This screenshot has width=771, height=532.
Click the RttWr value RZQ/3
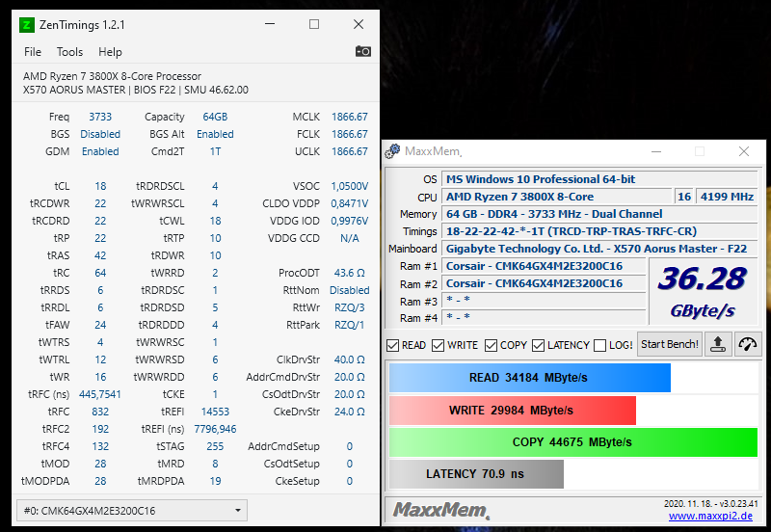pyautogui.click(x=350, y=307)
